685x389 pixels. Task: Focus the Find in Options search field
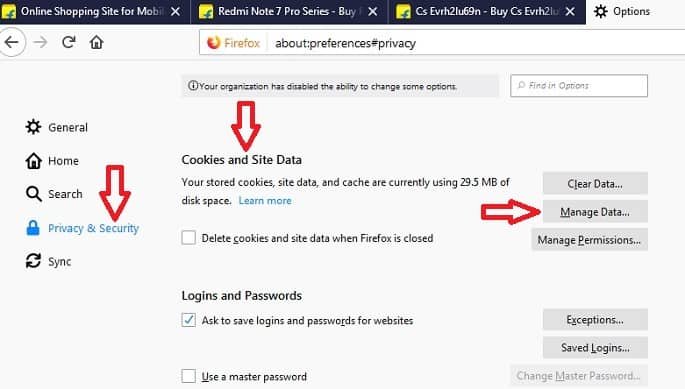[x=579, y=86]
